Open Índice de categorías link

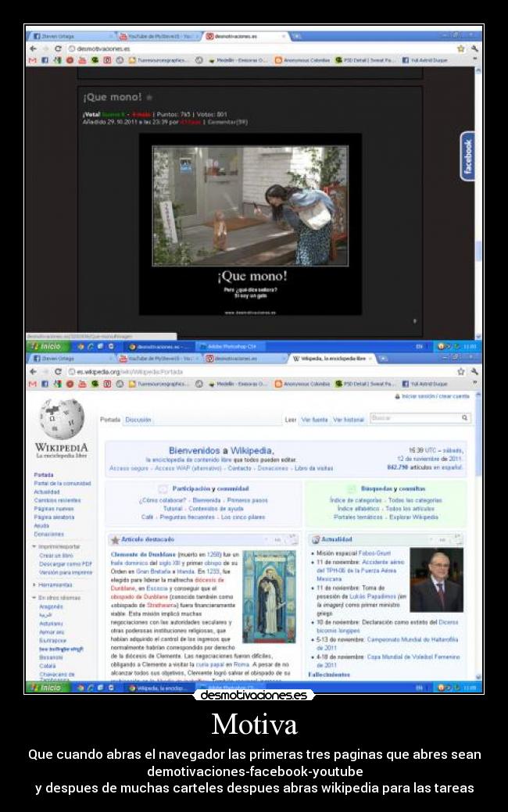pyautogui.click(x=356, y=500)
